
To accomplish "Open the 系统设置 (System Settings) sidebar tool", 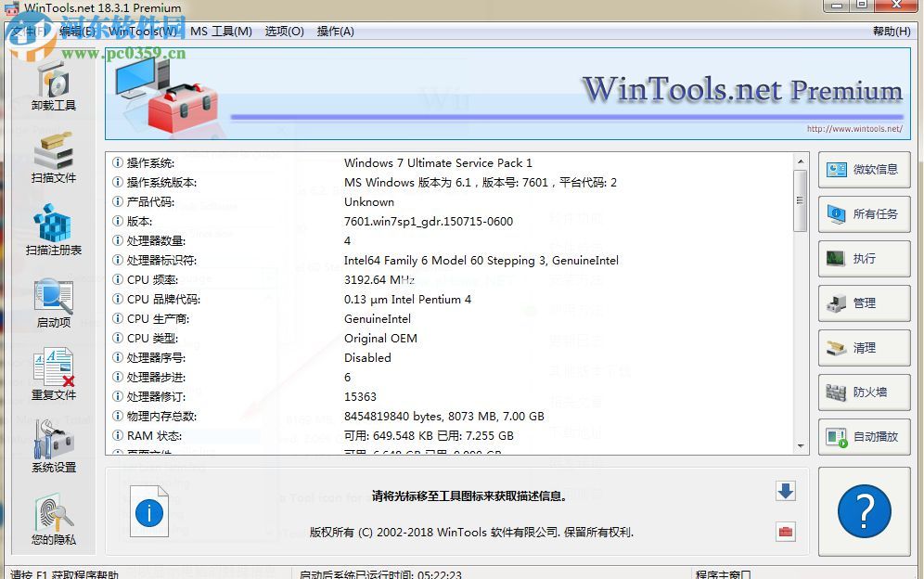I will (53, 446).
